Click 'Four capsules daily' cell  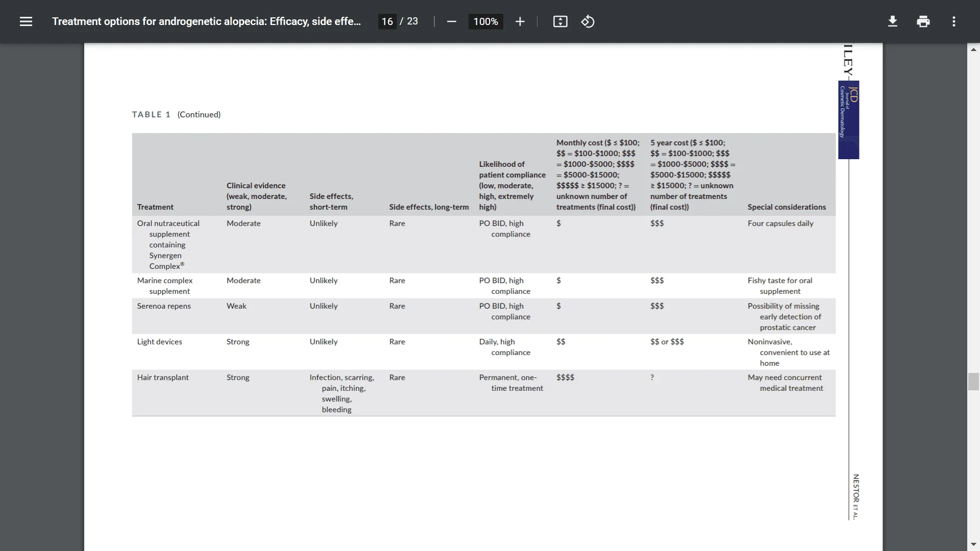pos(780,223)
